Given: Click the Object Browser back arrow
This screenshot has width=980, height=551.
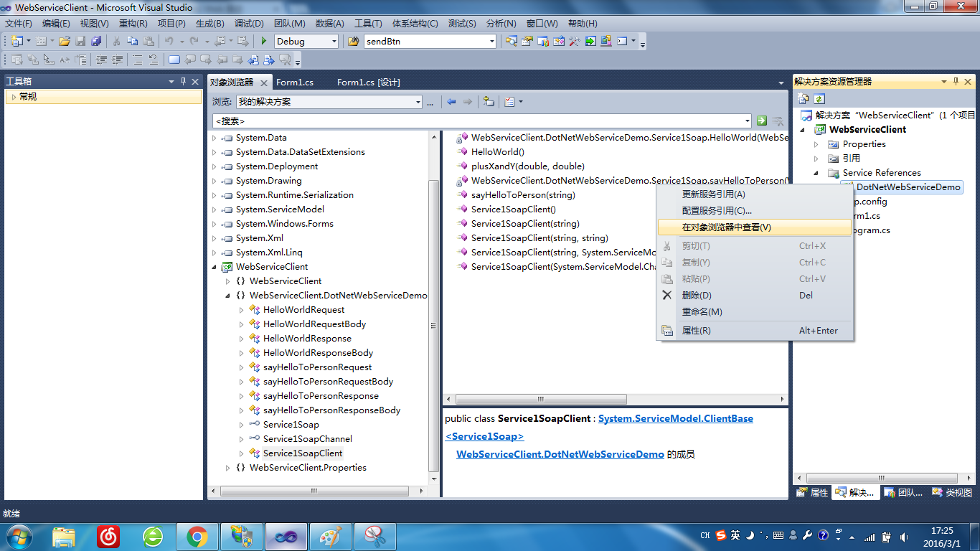Looking at the screenshot, I should (451, 102).
